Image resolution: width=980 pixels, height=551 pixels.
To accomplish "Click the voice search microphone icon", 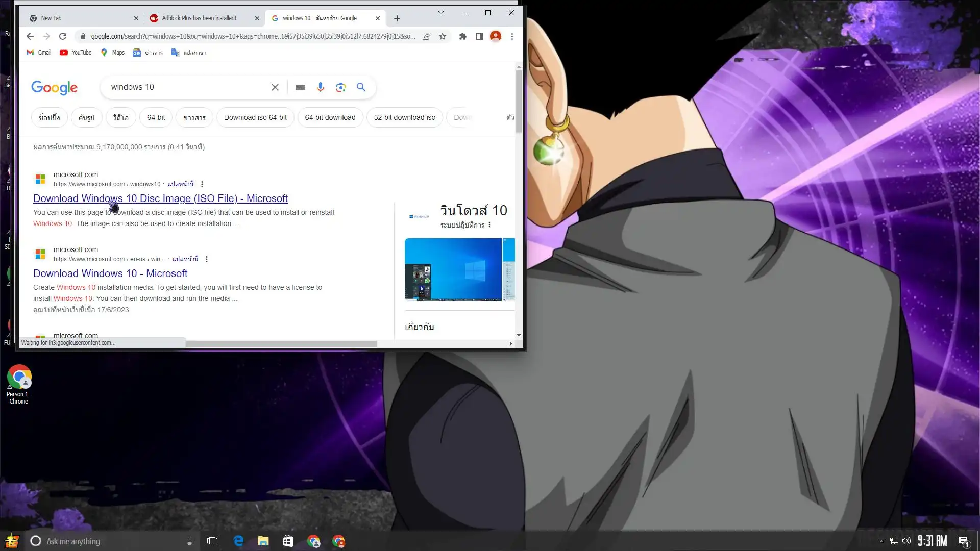I will coord(321,87).
